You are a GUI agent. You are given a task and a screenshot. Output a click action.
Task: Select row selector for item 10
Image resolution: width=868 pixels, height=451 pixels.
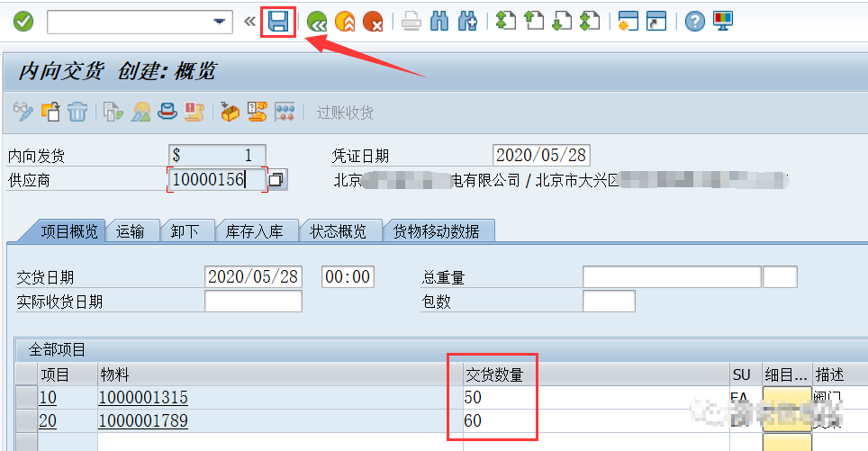tap(26, 397)
